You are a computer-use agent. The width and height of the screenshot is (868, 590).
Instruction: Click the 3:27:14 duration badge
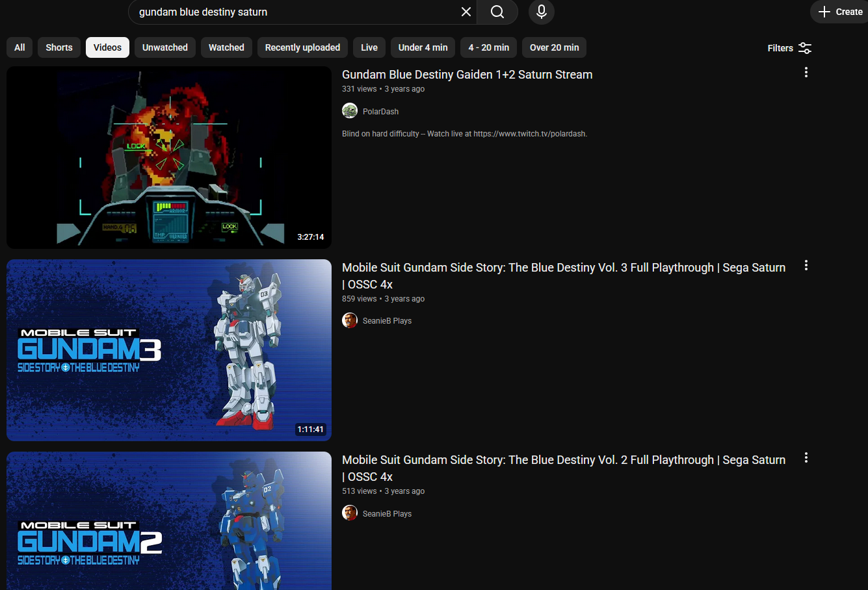(311, 237)
